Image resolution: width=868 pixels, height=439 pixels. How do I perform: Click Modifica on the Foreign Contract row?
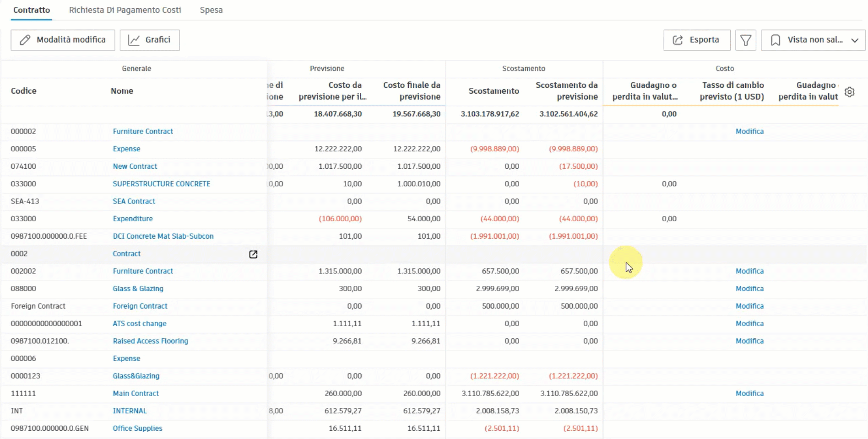coord(749,306)
